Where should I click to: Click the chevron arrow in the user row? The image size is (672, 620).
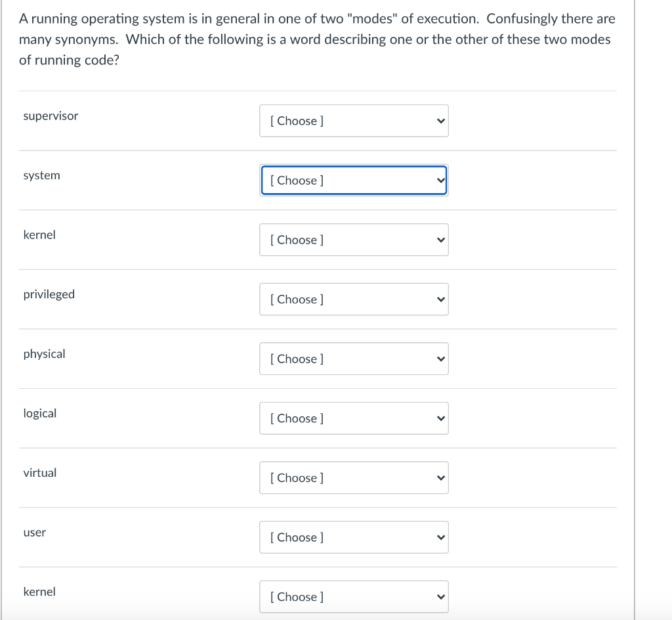pos(441,537)
